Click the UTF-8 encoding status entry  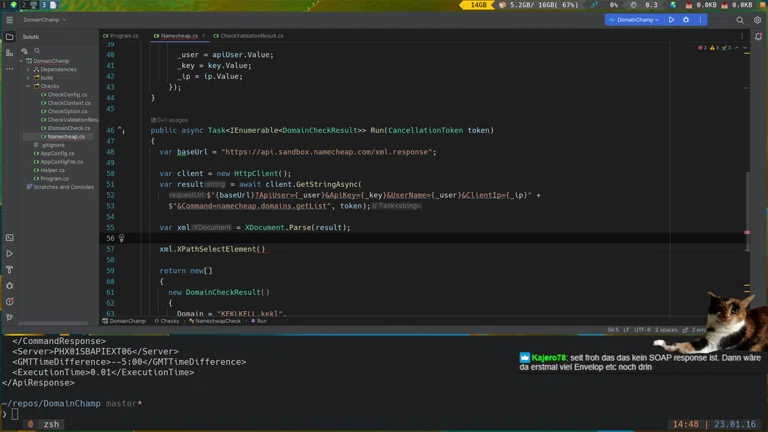pos(642,330)
